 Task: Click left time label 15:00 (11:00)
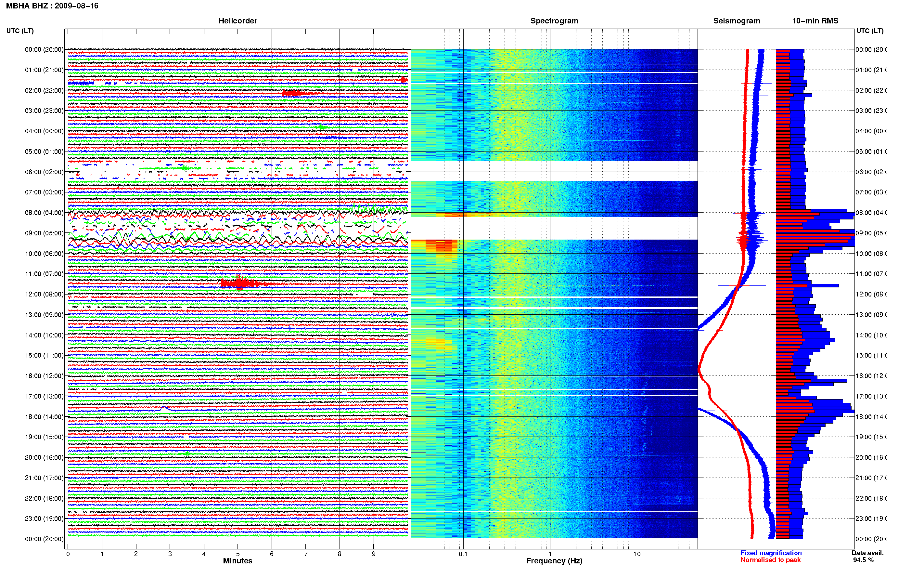tap(44, 356)
